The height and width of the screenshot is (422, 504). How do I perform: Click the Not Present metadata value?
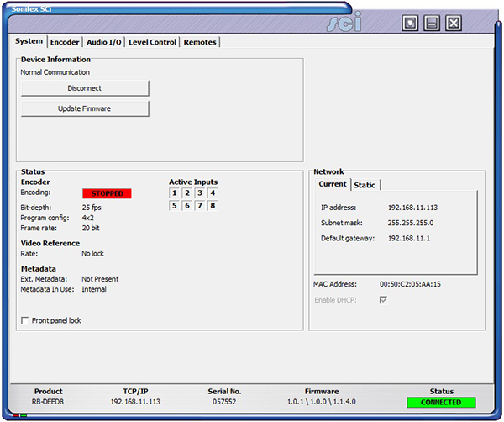100,279
